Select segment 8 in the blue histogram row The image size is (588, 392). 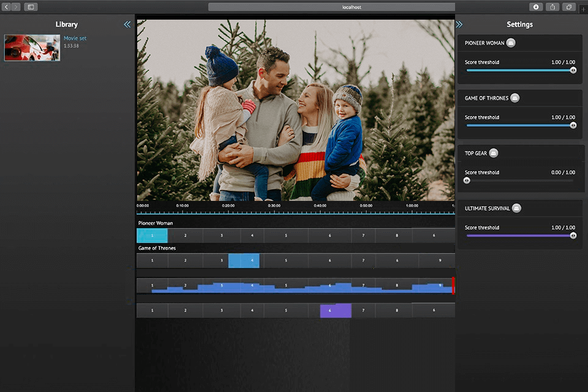(x=397, y=285)
